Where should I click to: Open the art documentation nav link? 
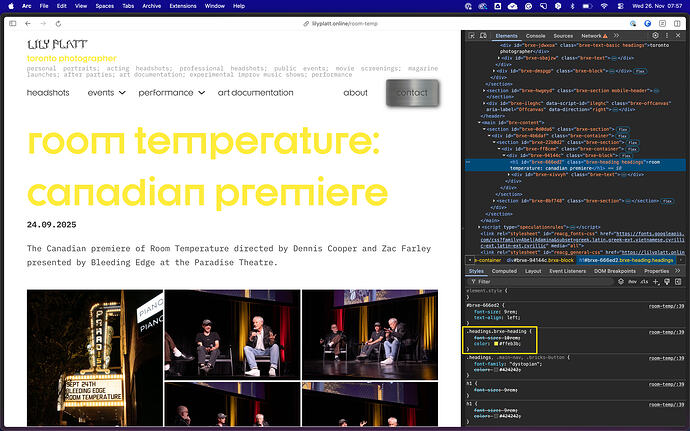coord(255,92)
